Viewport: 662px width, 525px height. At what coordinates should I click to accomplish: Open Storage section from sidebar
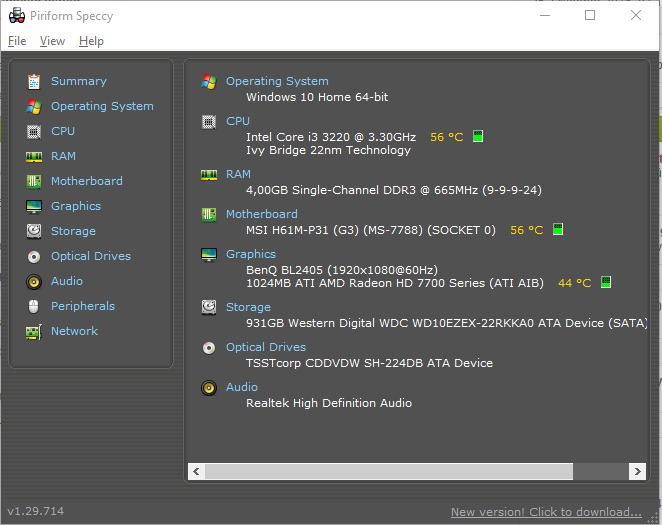point(73,231)
